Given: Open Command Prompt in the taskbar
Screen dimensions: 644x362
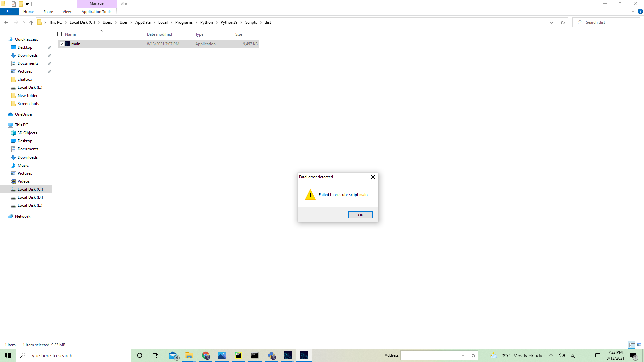Looking at the screenshot, I should tap(255, 355).
